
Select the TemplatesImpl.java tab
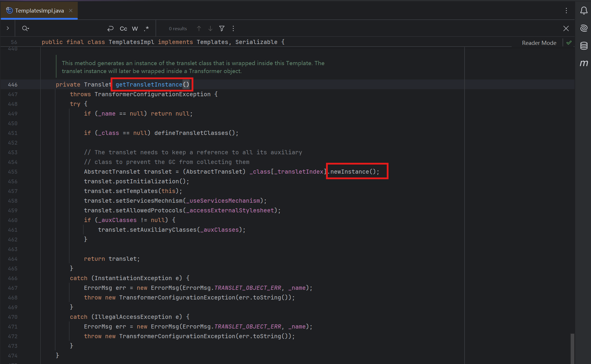39,11
